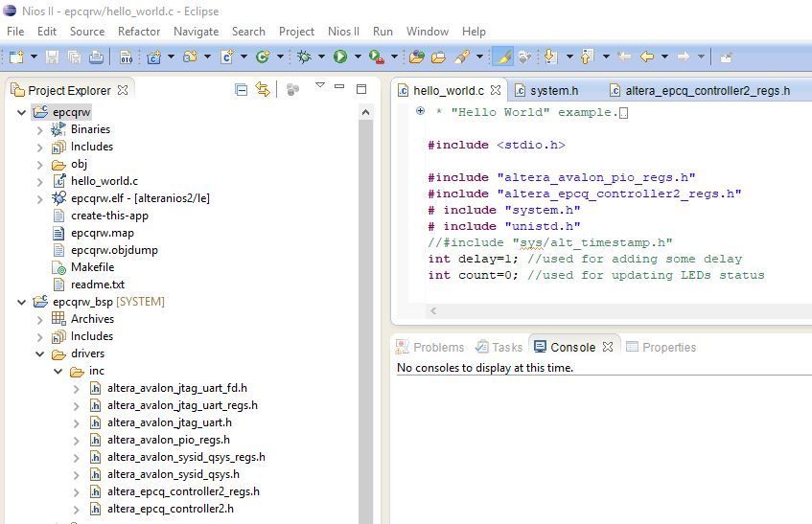Open the Nios II menu
The width and height of the screenshot is (812, 524).
coord(345,31)
